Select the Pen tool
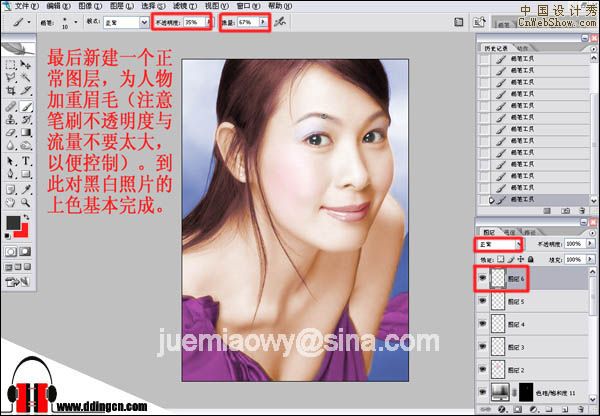This screenshot has height=416, width=600. point(11,174)
